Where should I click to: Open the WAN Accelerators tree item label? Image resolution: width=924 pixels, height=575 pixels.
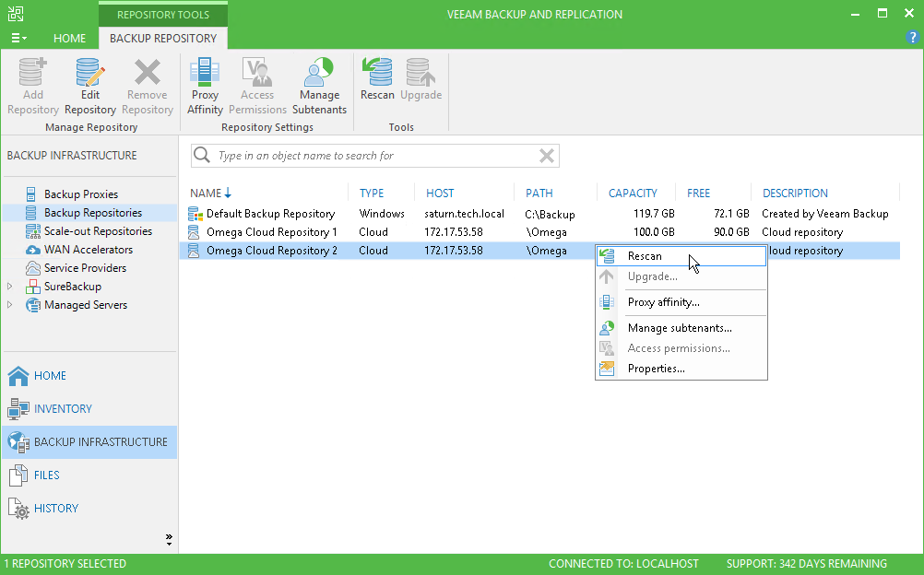[89, 250]
